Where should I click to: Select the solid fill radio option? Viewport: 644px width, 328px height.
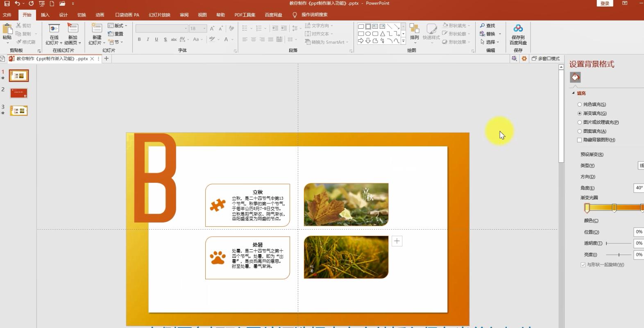pyautogui.click(x=579, y=105)
